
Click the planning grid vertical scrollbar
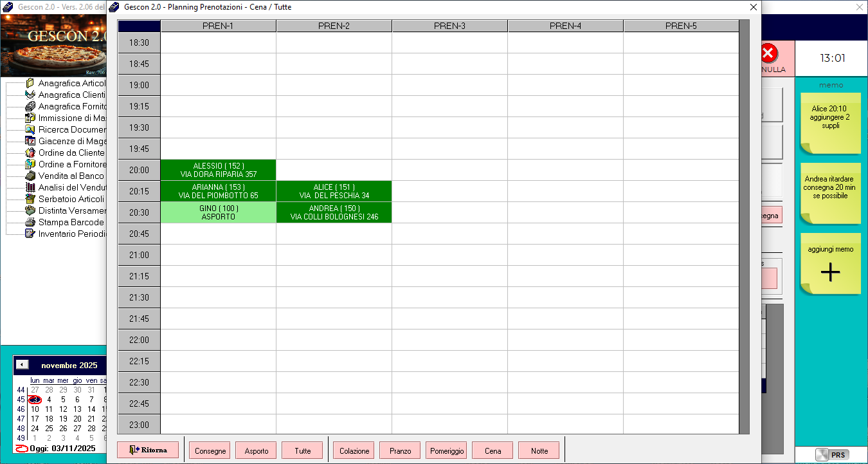(x=744, y=225)
